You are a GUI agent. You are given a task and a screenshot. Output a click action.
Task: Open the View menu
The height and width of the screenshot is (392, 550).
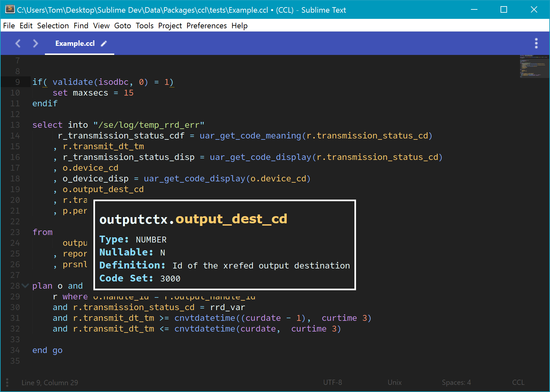(102, 26)
